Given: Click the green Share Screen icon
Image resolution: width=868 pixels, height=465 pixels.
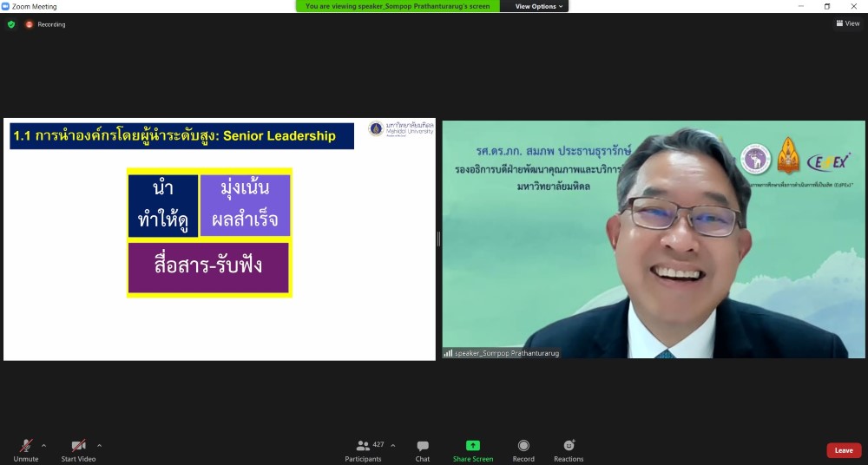Looking at the screenshot, I should click(473, 445).
